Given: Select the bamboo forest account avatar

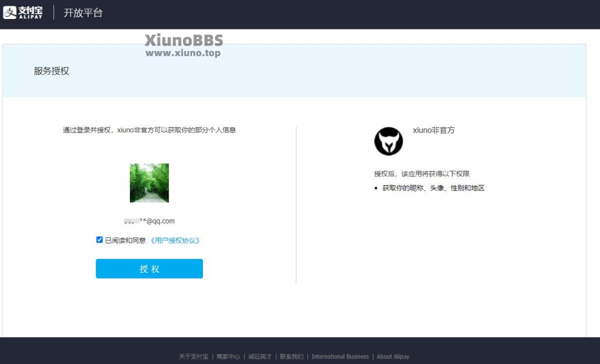Looking at the screenshot, I should coord(149,183).
